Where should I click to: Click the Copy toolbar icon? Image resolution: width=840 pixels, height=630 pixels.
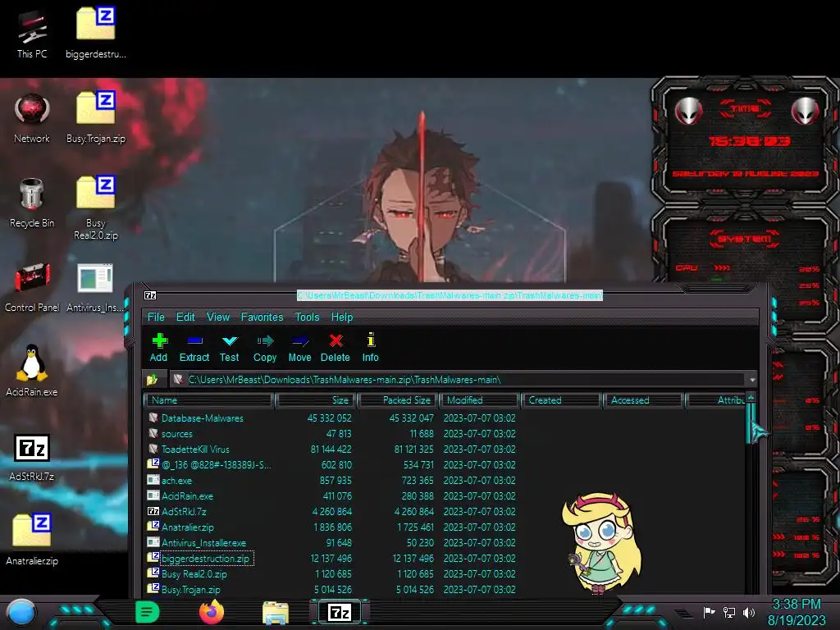[265, 347]
